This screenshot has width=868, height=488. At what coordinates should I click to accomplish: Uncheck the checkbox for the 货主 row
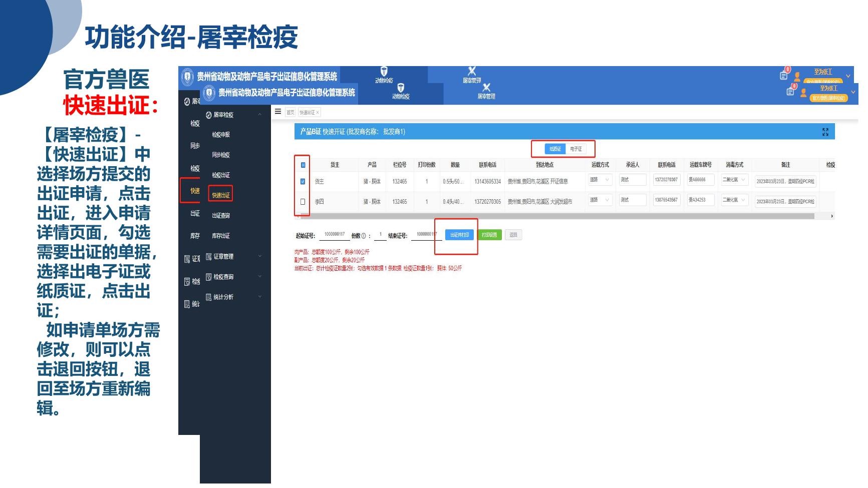[303, 182]
